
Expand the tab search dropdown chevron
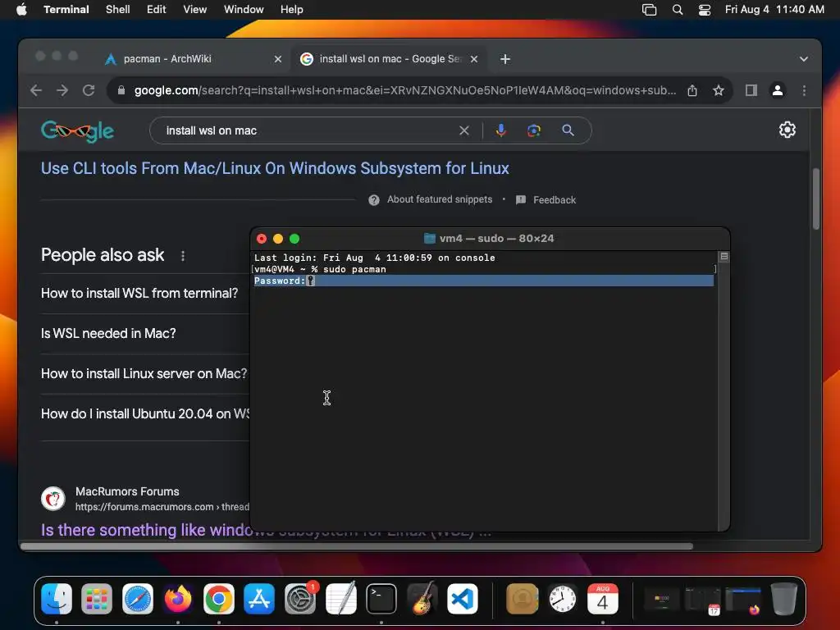pos(804,59)
